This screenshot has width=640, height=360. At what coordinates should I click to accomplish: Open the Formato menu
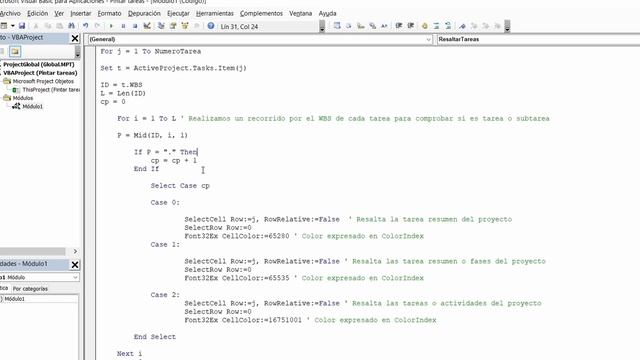point(109,13)
